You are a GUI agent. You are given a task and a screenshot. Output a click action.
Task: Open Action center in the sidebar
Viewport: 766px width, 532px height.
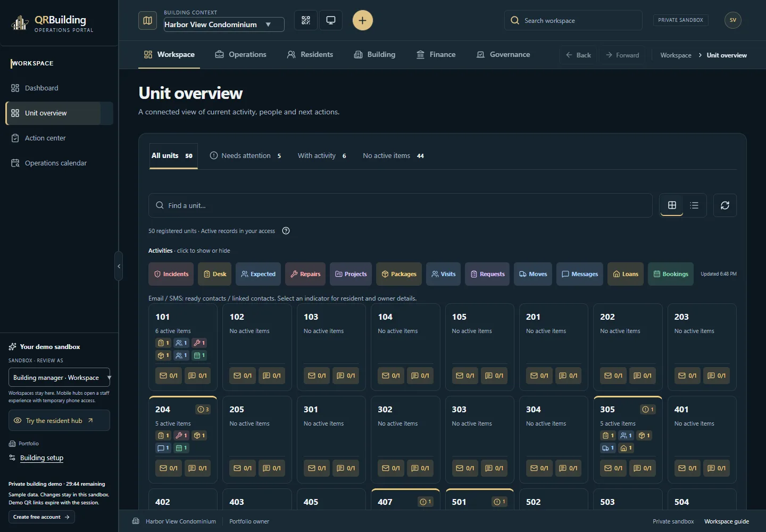60,138
